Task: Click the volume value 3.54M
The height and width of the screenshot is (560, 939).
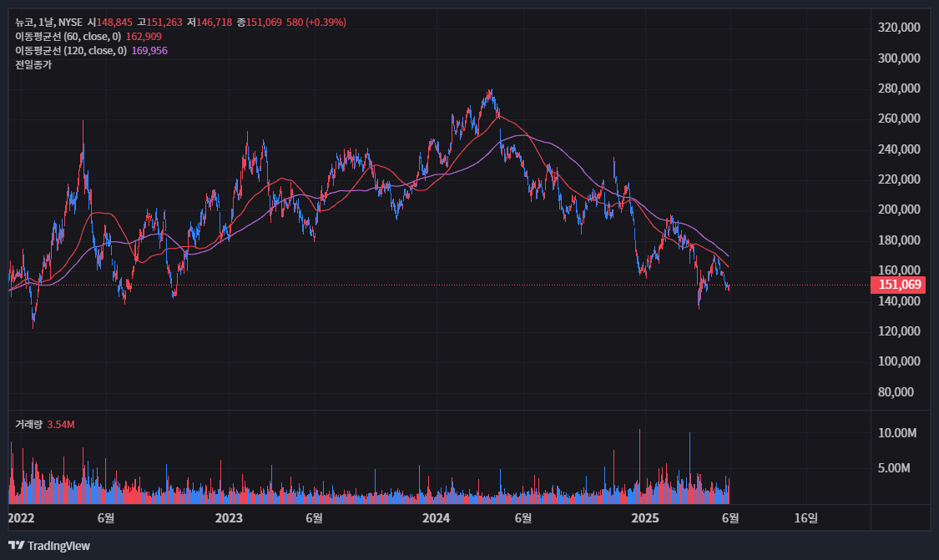Action: (61, 425)
